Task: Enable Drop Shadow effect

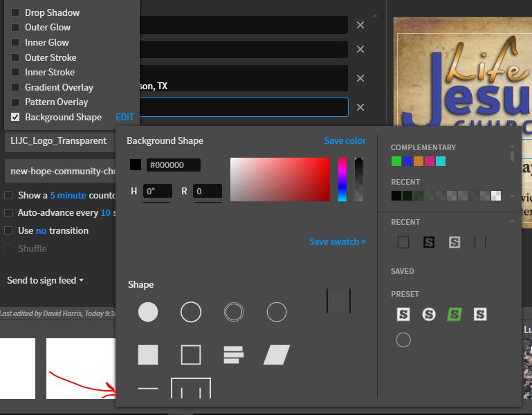Action: (15, 12)
